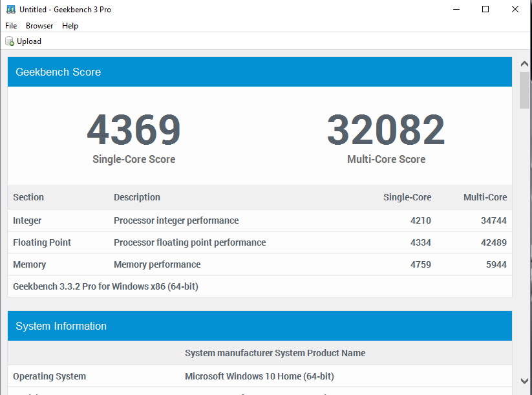Click the Floating Point multi-core value 42489

coord(494,242)
